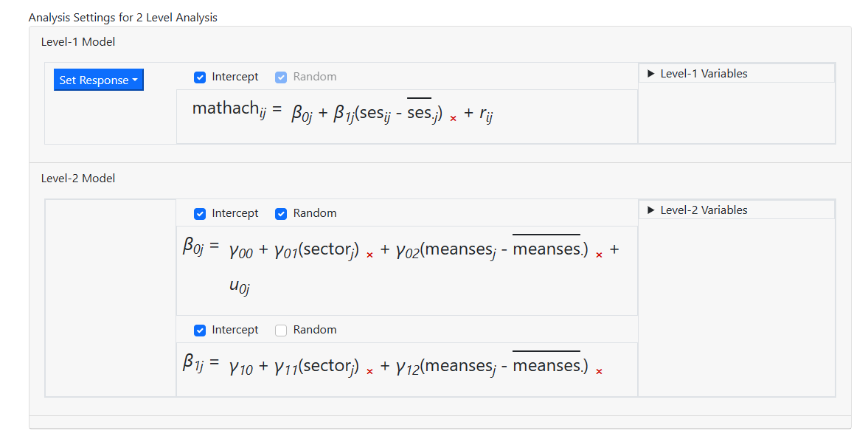This screenshot has height=439, width=868.
Task: Click the group-centered ses term in Level-1 equation
Action: [389, 114]
